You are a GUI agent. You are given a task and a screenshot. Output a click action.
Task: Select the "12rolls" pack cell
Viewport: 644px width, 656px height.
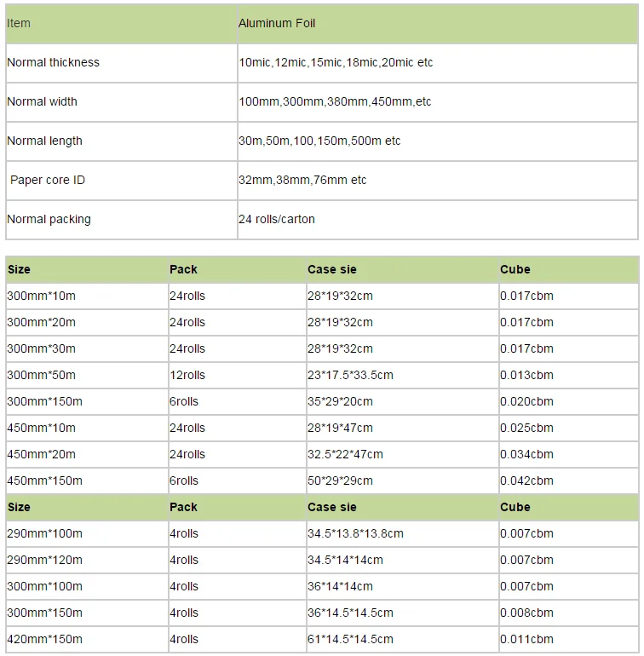[187, 375]
